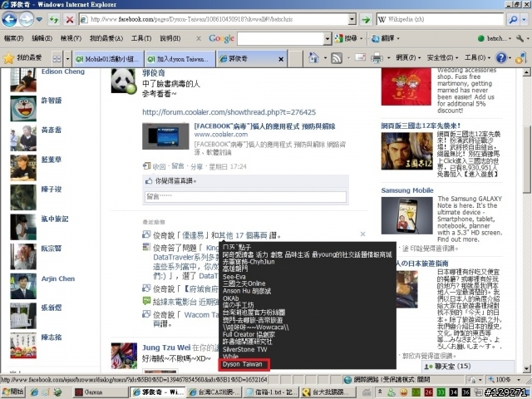
Task: Click the panda profile picture thumbnail
Action: click(x=124, y=81)
